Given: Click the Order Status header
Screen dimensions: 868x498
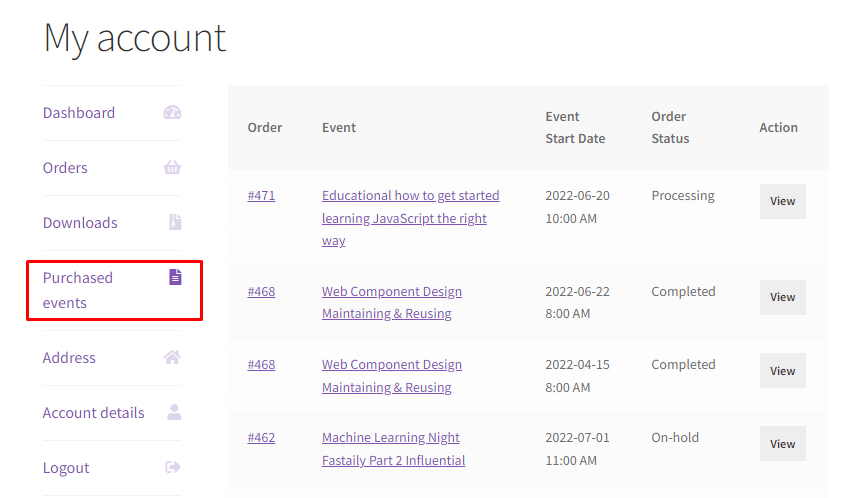Looking at the screenshot, I should 670,127.
